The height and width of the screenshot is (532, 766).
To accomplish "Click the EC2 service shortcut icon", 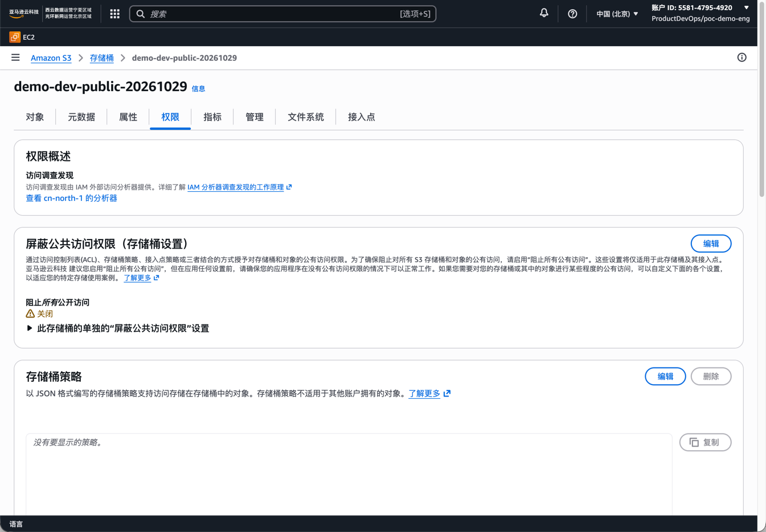I will (x=15, y=37).
